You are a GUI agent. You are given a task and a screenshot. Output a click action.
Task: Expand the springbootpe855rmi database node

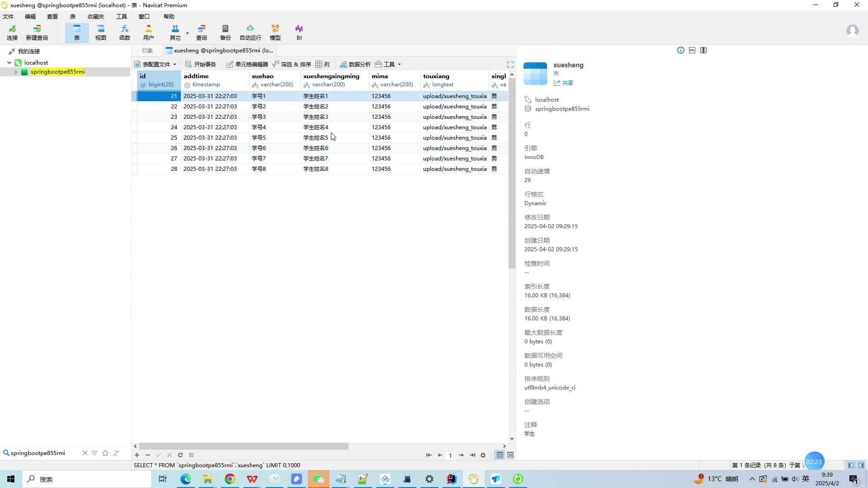click(x=16, y=72)
